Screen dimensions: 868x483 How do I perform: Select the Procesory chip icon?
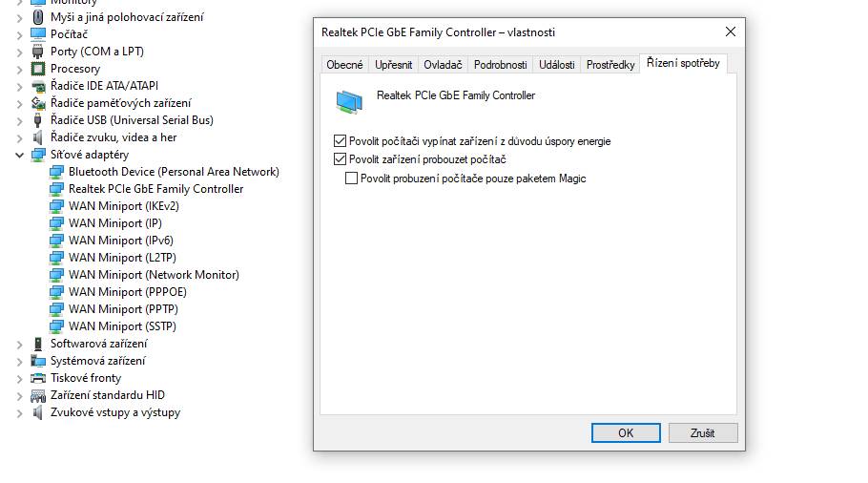(37, 69)
